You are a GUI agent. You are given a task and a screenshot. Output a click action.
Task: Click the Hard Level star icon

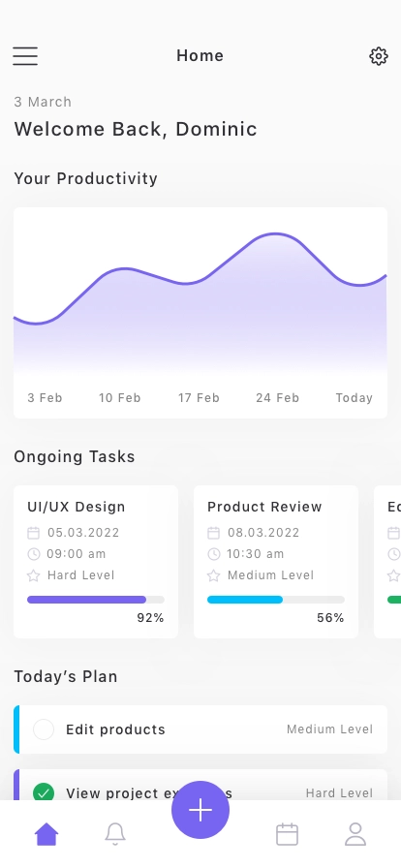(x=33, y=575)
